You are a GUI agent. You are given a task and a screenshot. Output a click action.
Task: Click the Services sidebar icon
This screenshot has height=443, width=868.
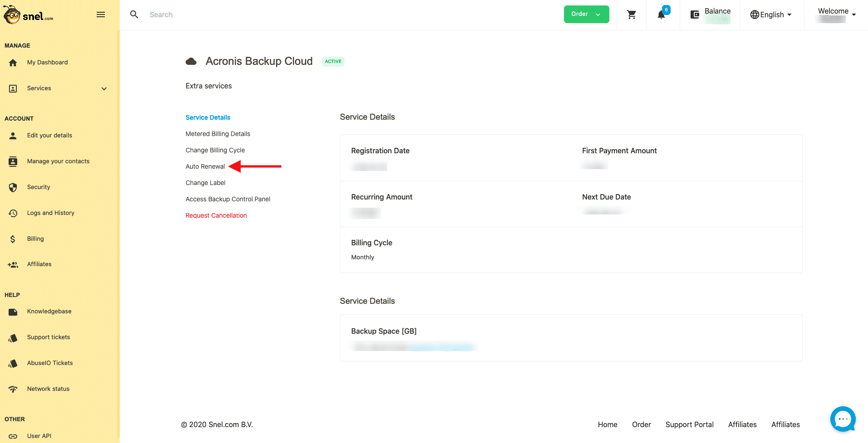tap(13, 88)
